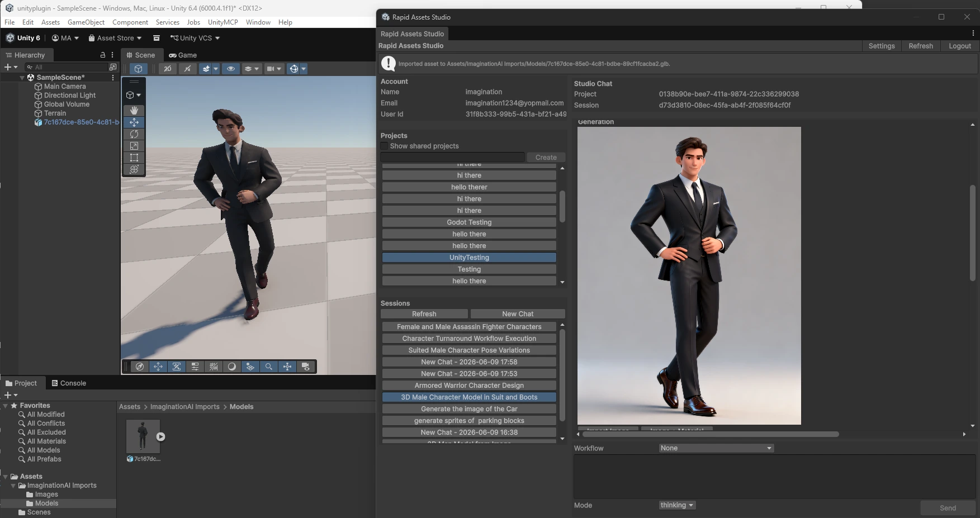Toggle 2D view mode in Scene

(167, 69)
